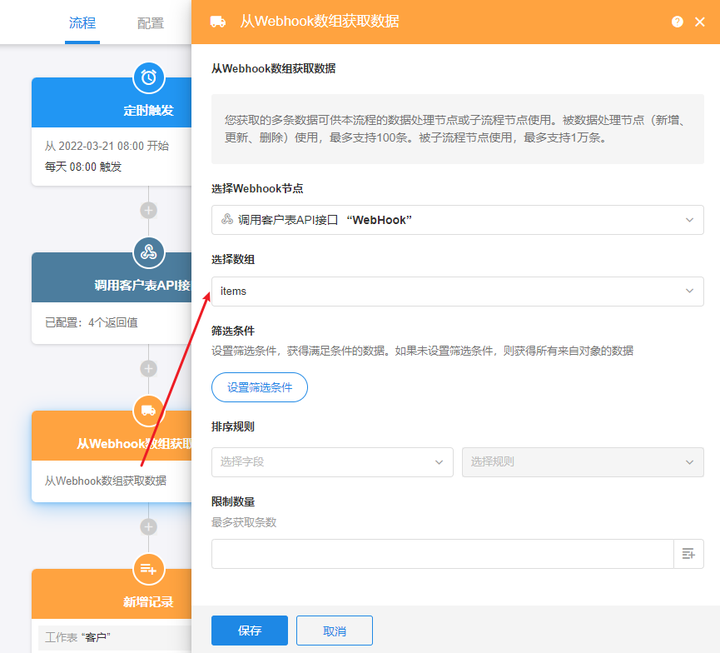
Task: Add node above the new record node
Action: coord(148,527)
